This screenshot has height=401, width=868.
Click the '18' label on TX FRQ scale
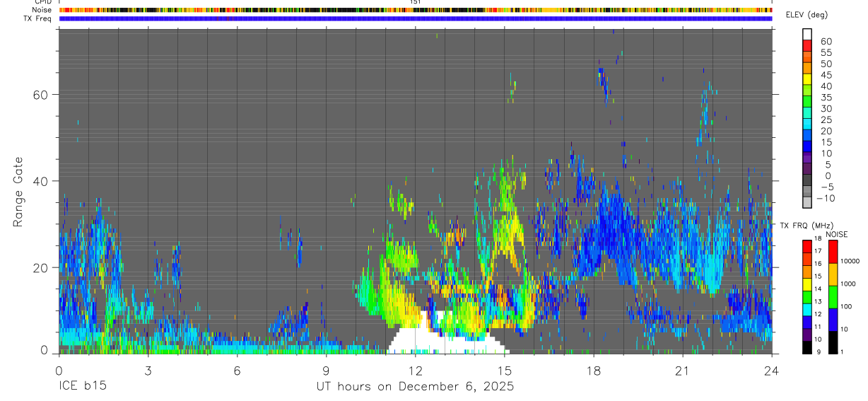click(819, 239)
